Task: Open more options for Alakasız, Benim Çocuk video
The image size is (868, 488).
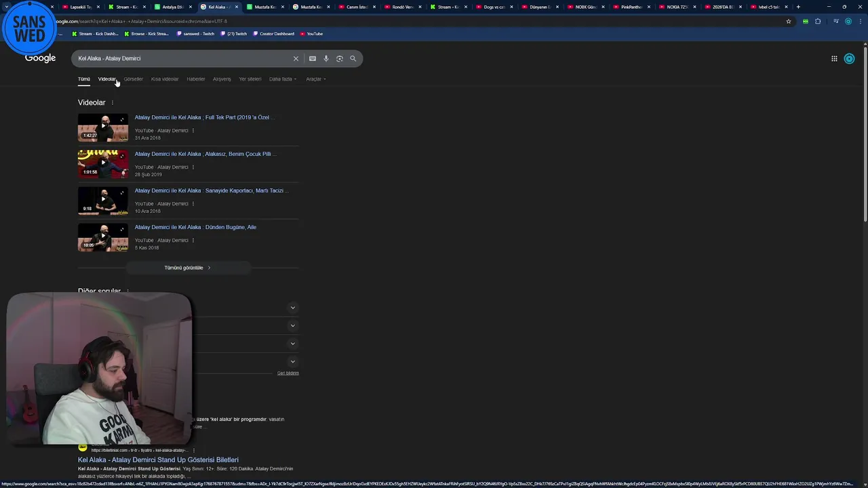Action: pos(193,167)
